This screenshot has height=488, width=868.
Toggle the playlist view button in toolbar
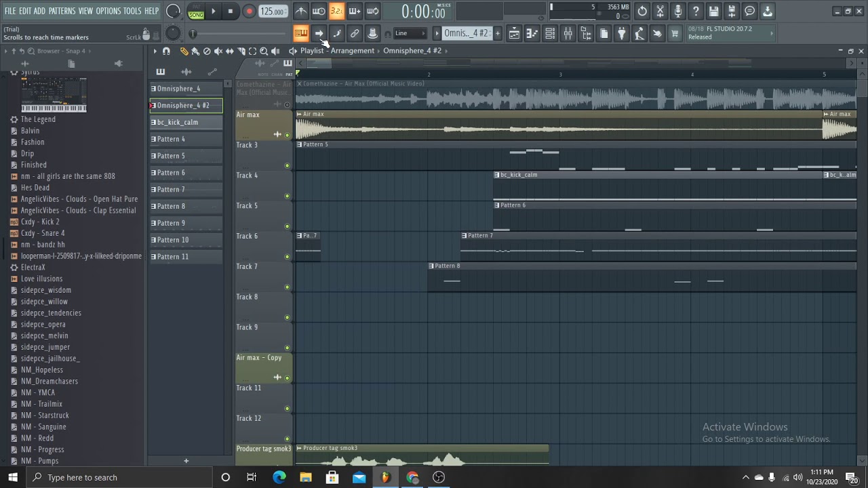pyautogui.click(x=515, y=33)
